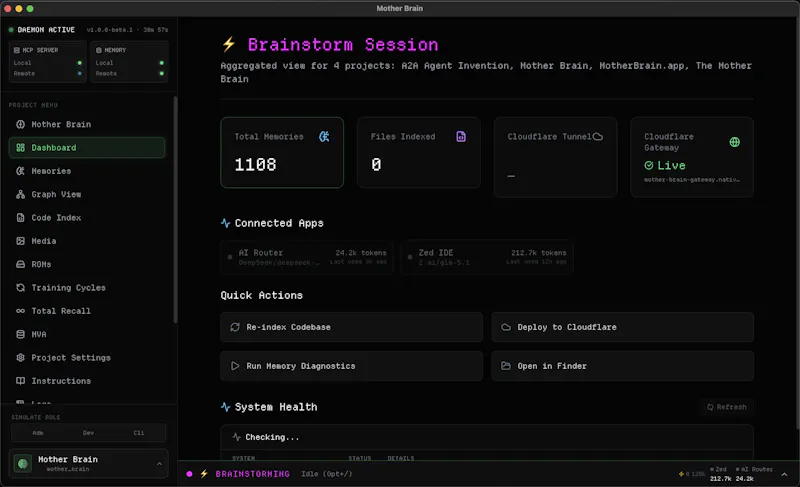Refresh System Health
The height and width of the screenshot is (487, 800).
tap(727, 407)
